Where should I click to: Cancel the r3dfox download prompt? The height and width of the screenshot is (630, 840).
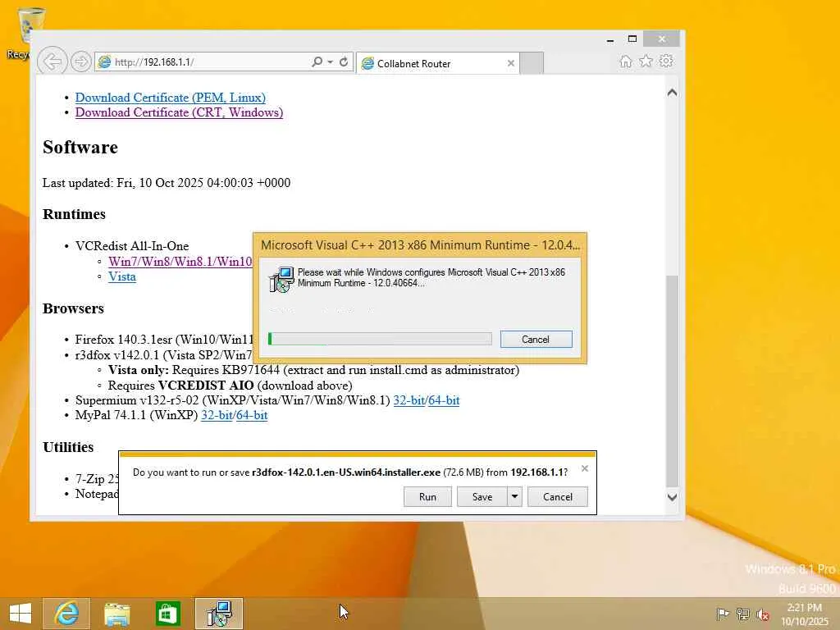557,496
